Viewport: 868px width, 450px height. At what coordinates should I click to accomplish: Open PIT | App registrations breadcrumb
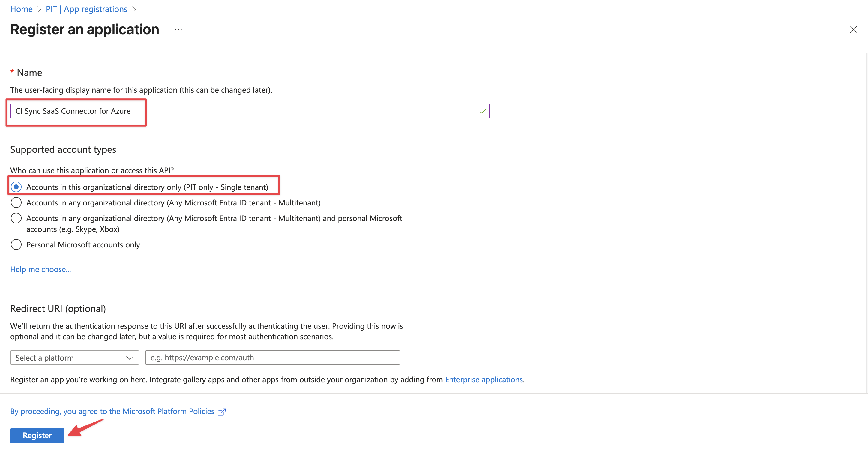[87, 9]
